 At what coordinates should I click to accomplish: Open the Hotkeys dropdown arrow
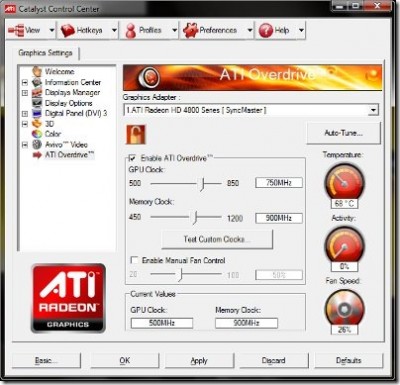[114, 30]
